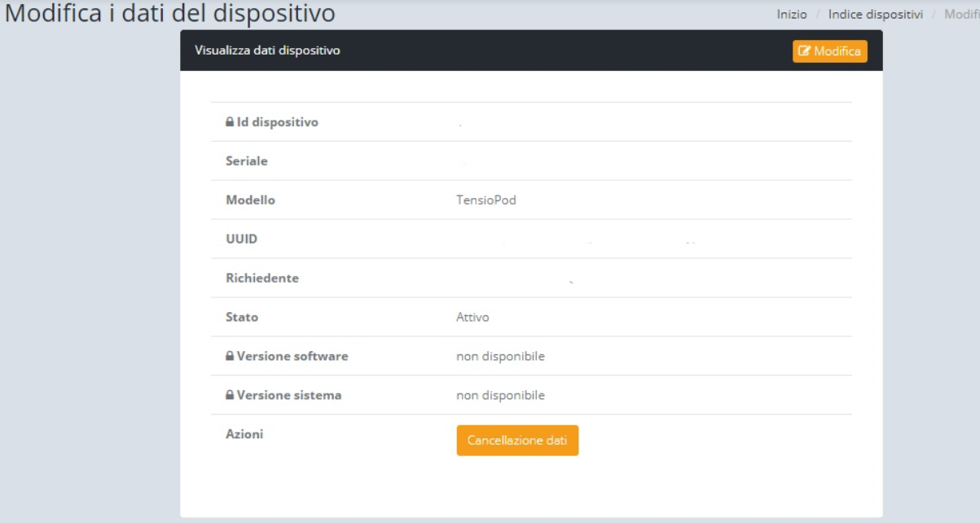Click the lock icon beside Id dispositivo

pos(230,122)
